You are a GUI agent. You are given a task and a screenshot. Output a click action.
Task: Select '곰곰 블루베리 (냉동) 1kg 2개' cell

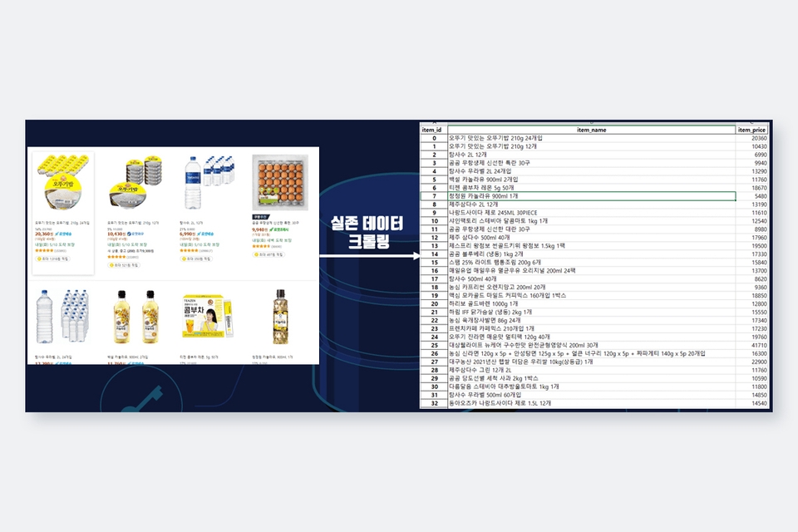point(591,254)
